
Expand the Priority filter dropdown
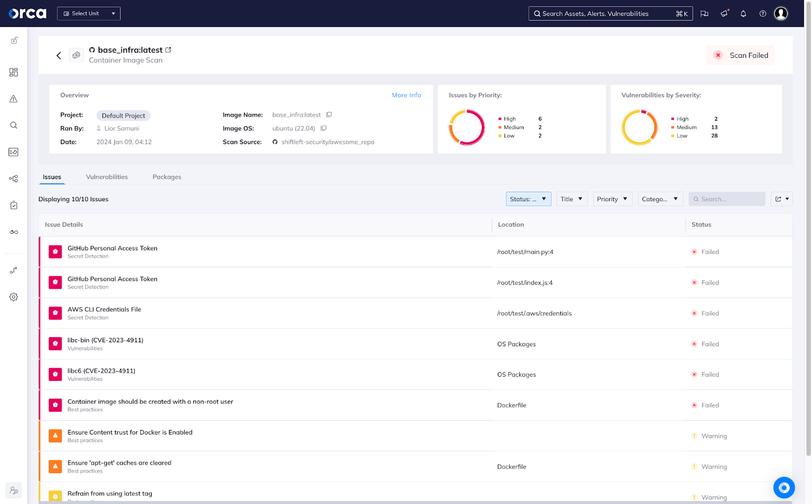612,199
